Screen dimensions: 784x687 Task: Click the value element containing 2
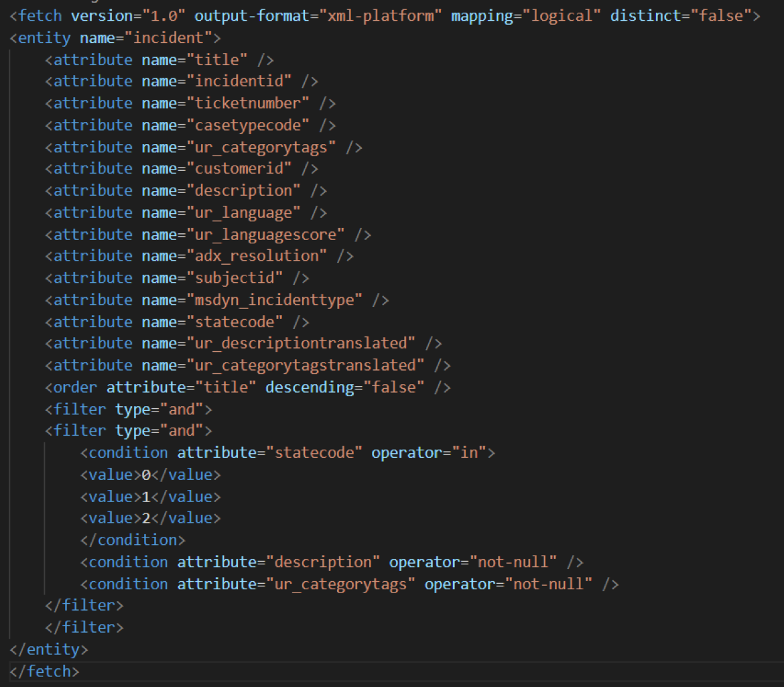tap(150, 518)
